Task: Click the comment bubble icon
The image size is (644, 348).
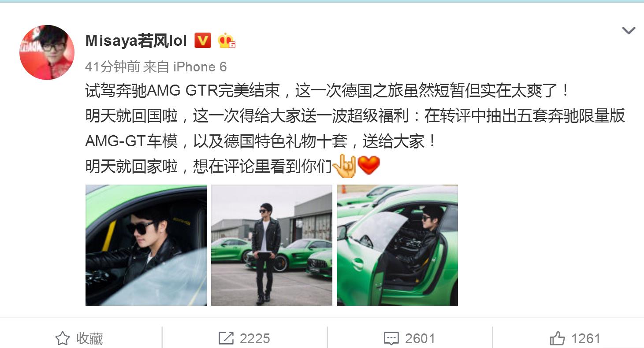Action: (391, 338)
